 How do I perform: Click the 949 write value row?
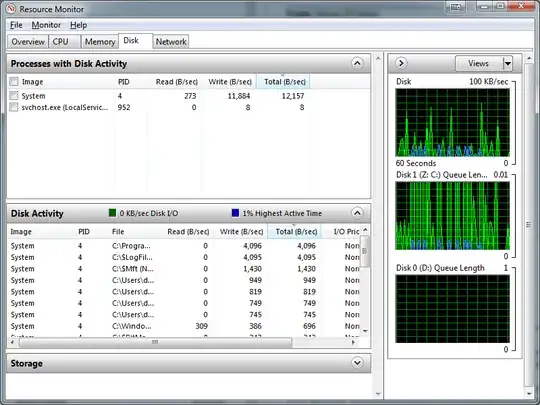click(255, 280)
